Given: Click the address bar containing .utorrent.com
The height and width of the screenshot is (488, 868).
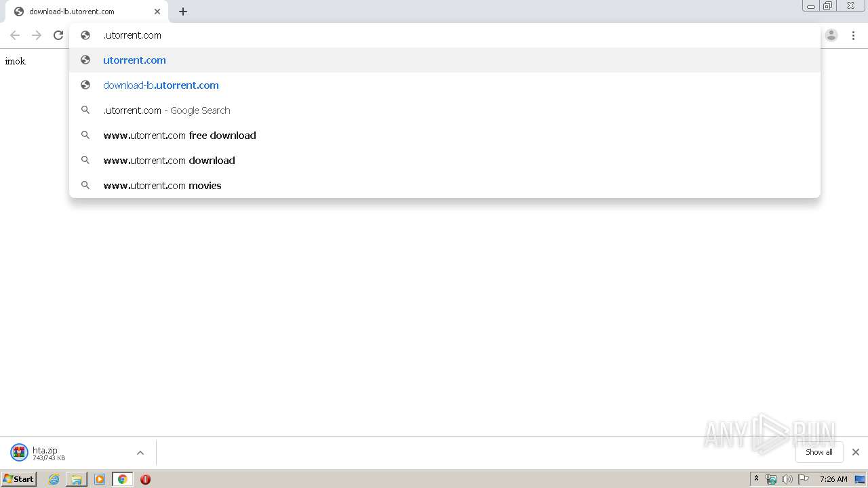Looking at the screenshot, I should pyautogui.click(x=445, y=35).
